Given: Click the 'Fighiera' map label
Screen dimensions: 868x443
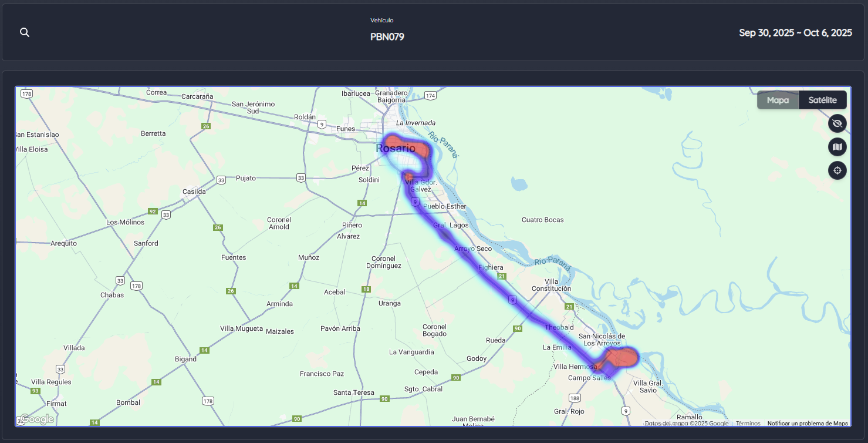Looking at the screenshot, I should tap(491, 267).
